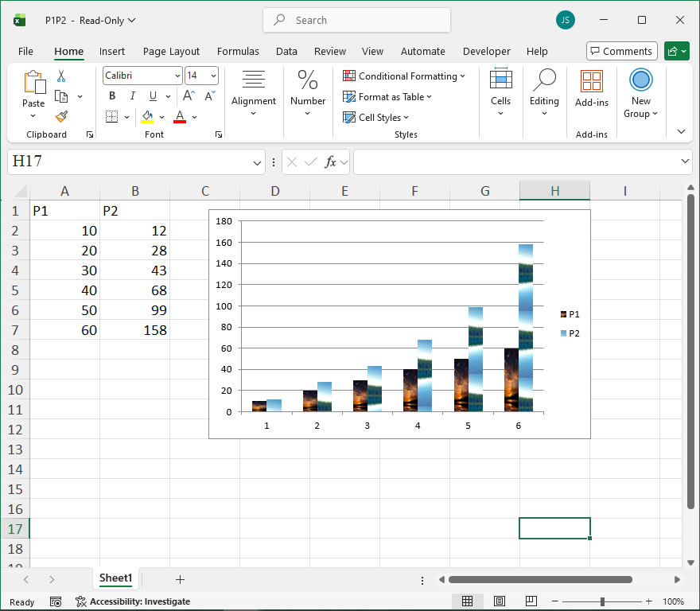Select the Format Painter brush icon
Screen dimensions: 700x611
click(61, 116)
